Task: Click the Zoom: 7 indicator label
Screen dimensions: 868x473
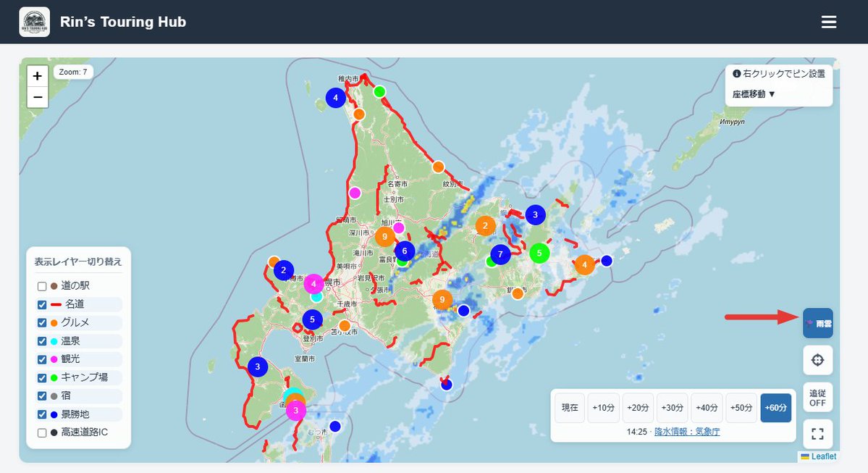Action: pyautogui.click(x=73, y=72)
